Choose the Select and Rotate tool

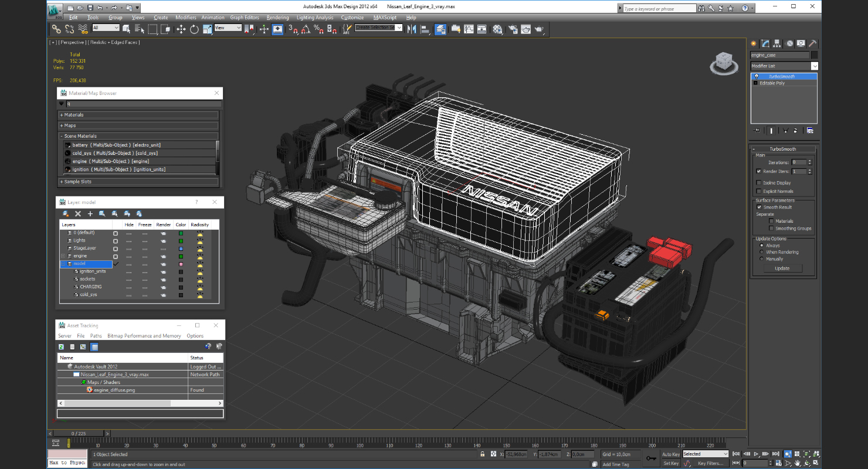click(x=194, y=29)
